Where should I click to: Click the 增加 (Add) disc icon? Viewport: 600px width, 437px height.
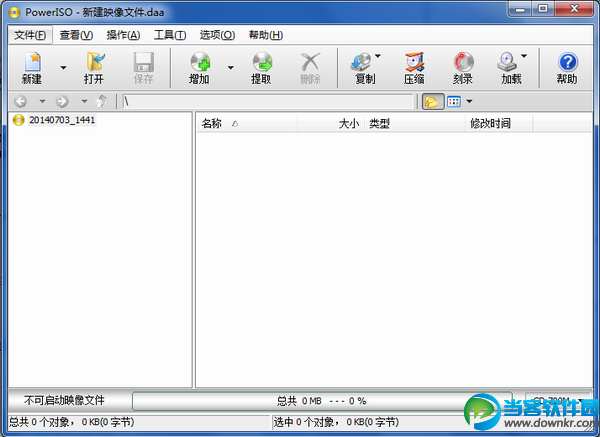coord(200,62)
